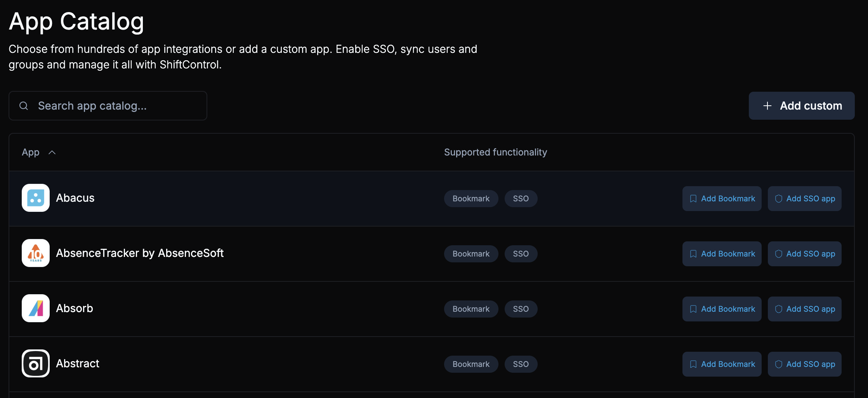Add Bookmark for AbsenceTracker
This screenshot has height=398, width=868.
722,253
